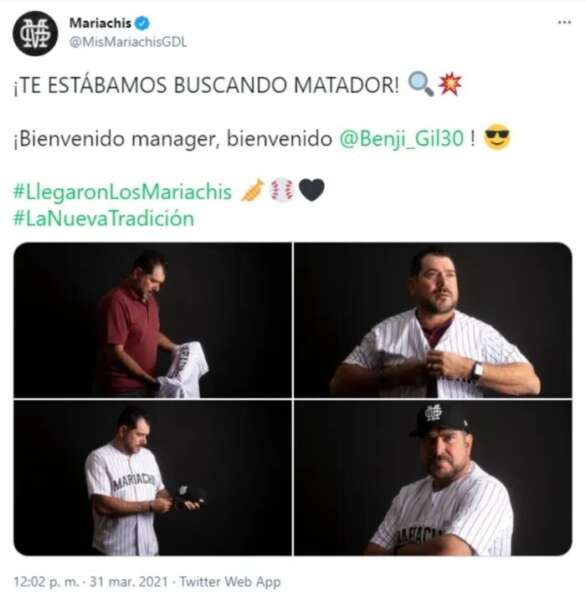Open photo of man buttoning pinstripe jersey
This screenshot has height=599, width=586.
[x=433, y=320]
